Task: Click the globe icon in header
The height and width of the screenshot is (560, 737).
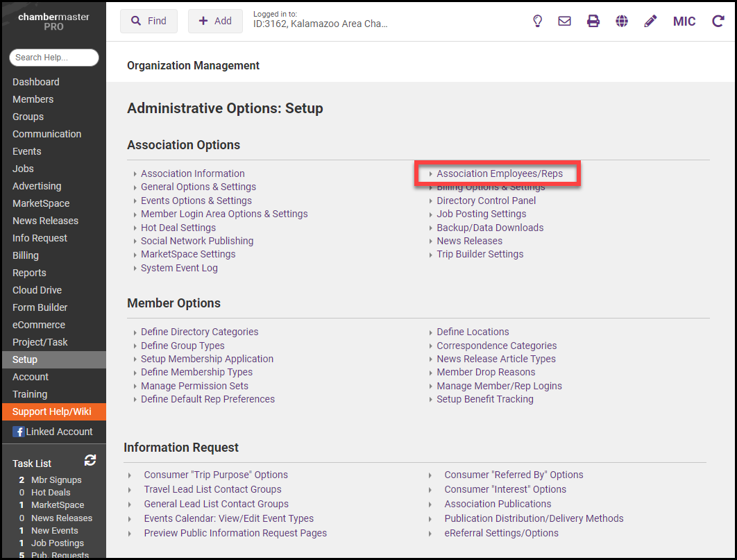Action: click(x=622, y=22)
